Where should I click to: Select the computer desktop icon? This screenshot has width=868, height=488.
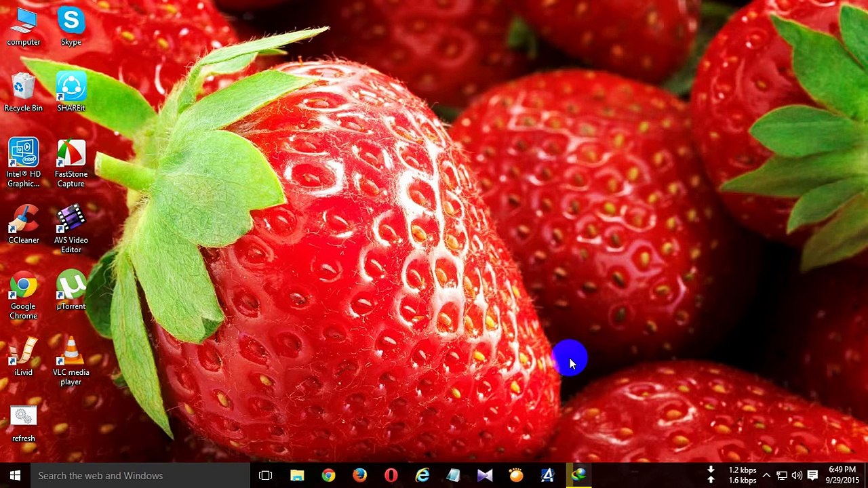(x=24, y=27)
